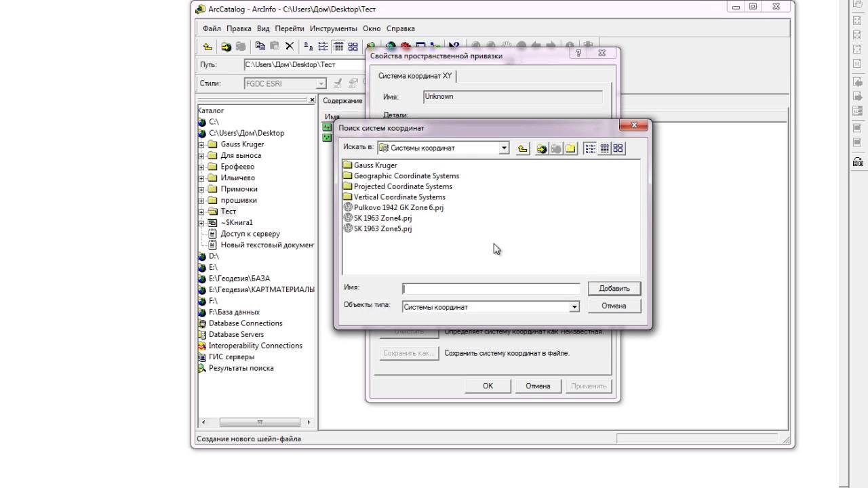Screen dimensions: 868x488
Task: Click into the Имя file name field
Action: tap(491, 289)
